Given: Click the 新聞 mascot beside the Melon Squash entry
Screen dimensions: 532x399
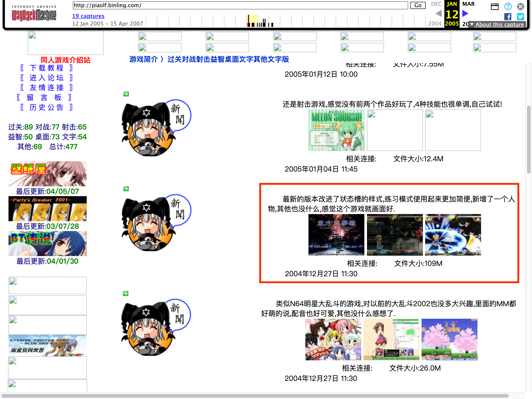Looking at the screenshot, I should point(156,128).
